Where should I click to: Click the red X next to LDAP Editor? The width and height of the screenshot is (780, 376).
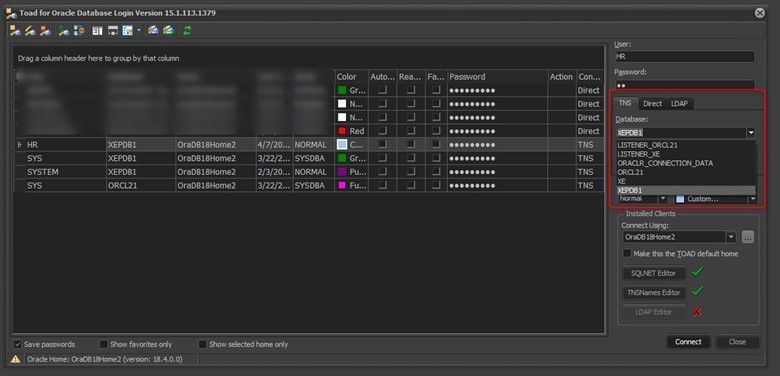pyautogui.click(x=697, y=312)
